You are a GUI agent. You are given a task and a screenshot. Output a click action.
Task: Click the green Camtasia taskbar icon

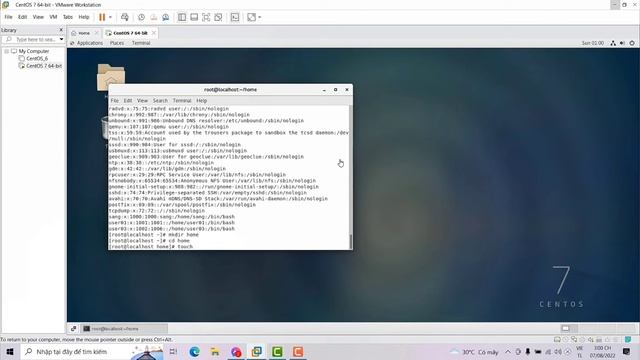click(277, 351)
